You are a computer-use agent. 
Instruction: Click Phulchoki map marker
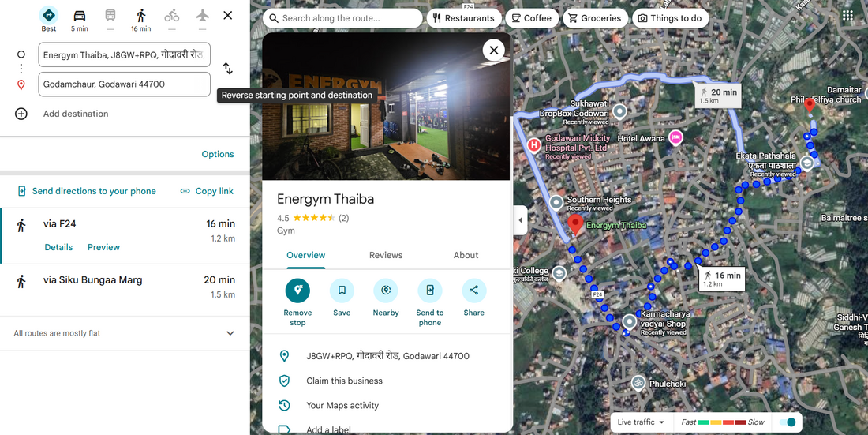click(x=638, y=383)
